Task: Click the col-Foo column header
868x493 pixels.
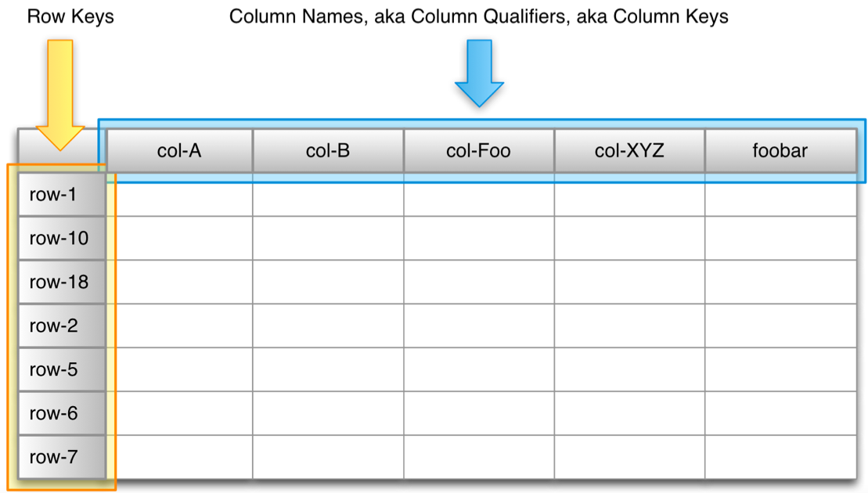Action: tap(478, 150)
